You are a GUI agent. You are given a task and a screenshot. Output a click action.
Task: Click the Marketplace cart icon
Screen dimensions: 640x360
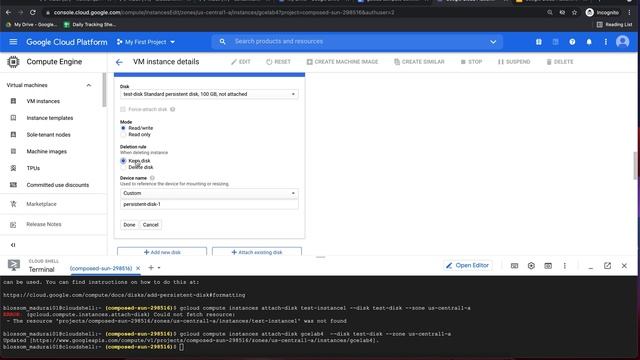tap(13, 204)
